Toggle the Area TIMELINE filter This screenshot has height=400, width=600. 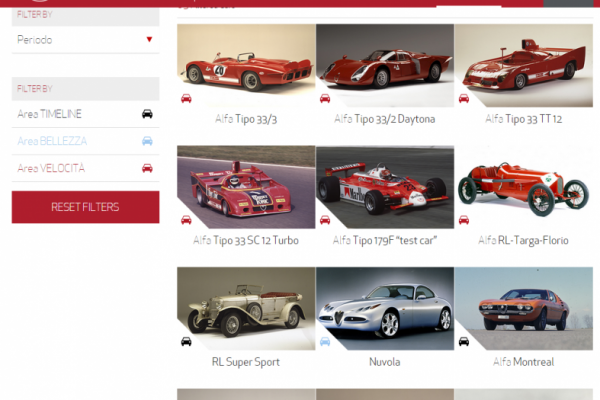coord(50,114)
